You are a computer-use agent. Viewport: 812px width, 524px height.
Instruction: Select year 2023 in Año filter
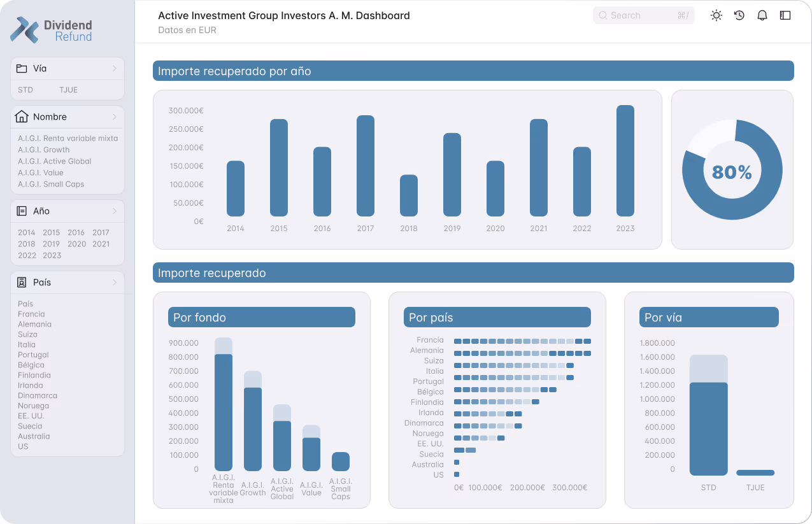[52, 255]
